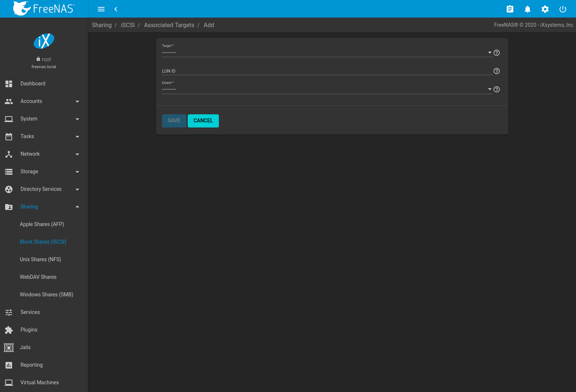576x392 pixels.
Task: Open the alerts bell icon
Action: click(x=527, y=9)
